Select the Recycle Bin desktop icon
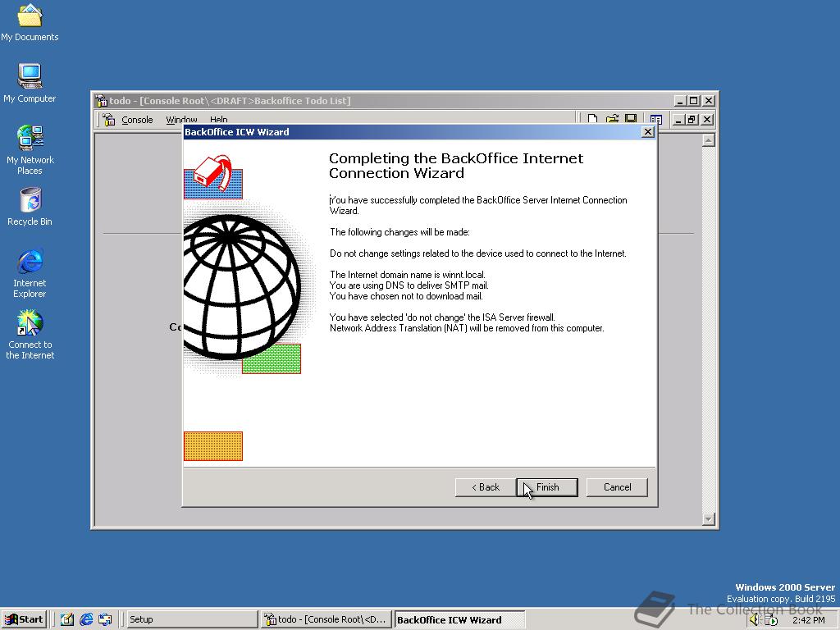 (x=30, y=206)
